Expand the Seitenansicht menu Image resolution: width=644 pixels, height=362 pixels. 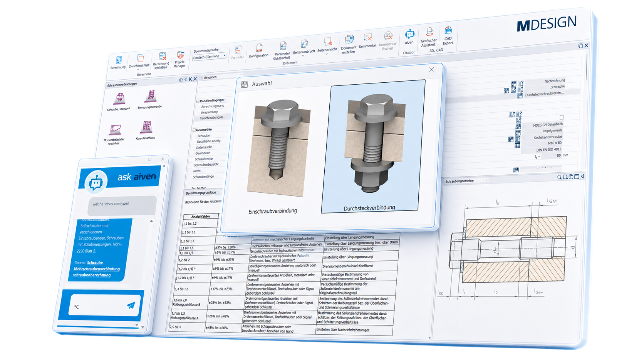pyautogui.click(x=327, y=47)
